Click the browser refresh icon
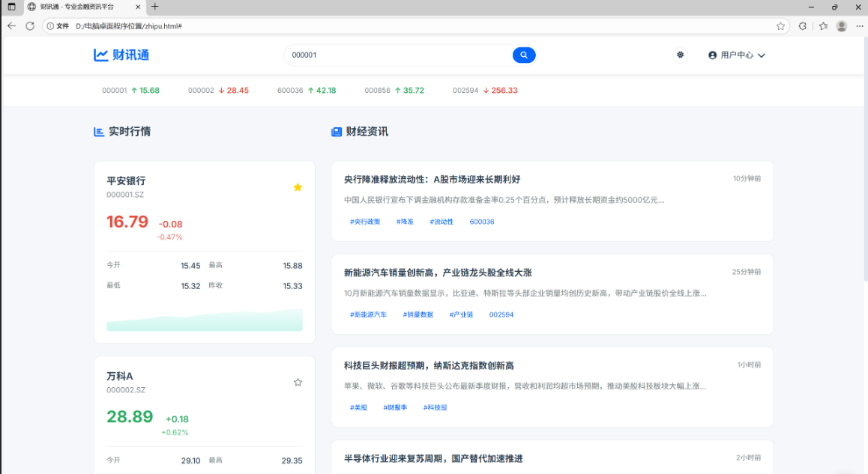868x474 pixels. 30,25
